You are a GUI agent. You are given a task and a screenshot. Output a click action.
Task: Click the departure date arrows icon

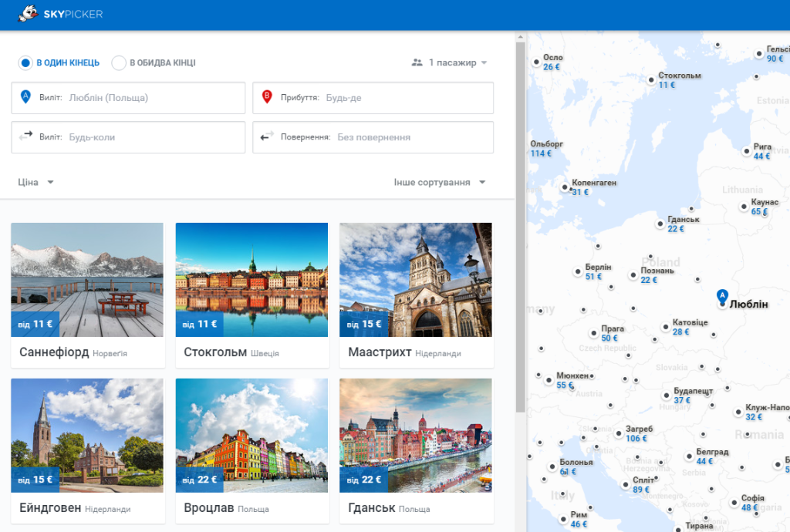click(25, 136)
